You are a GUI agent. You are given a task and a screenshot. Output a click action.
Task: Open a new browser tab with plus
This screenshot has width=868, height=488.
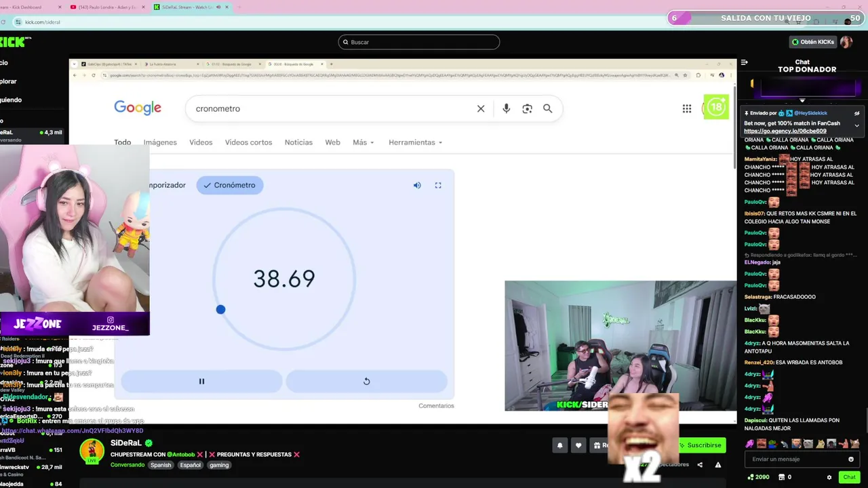239,7
